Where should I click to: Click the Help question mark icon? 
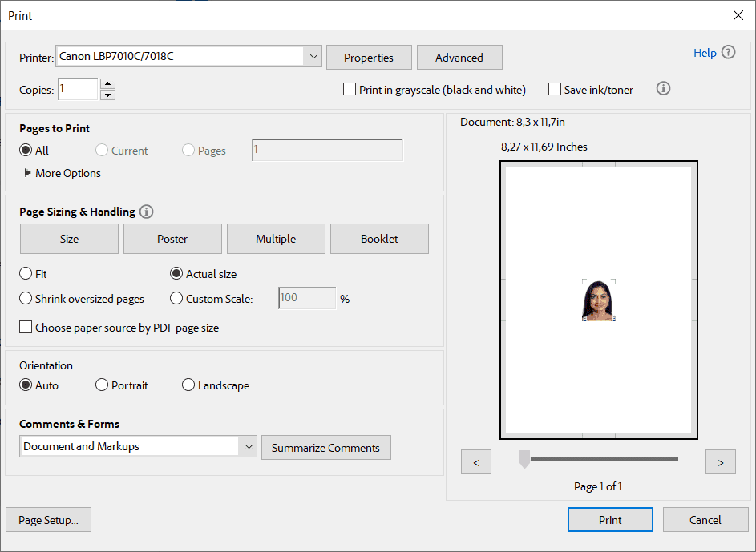coord(728,53)
